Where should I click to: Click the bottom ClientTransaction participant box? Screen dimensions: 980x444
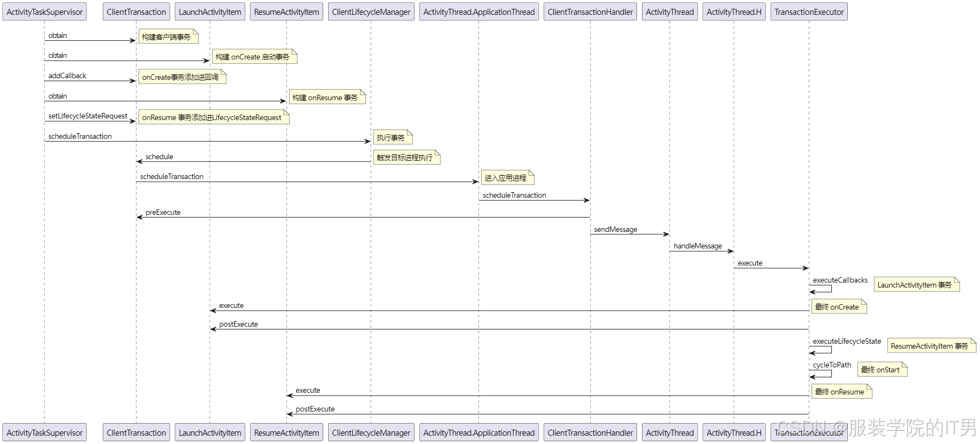136,432
